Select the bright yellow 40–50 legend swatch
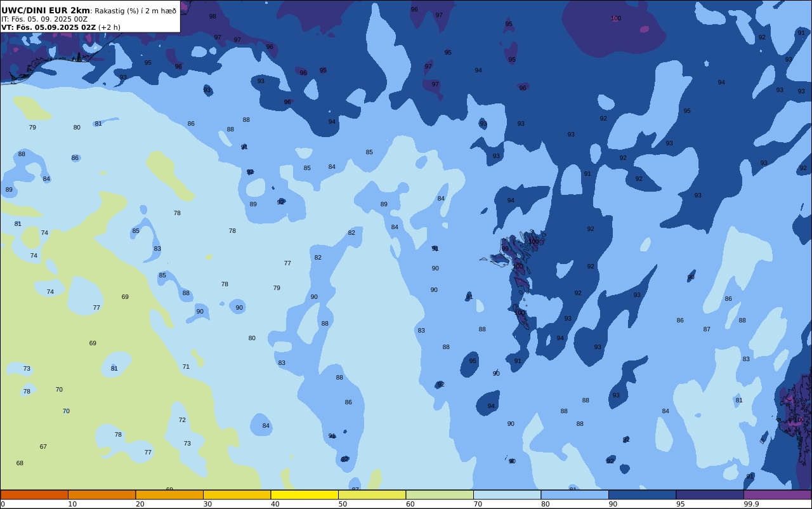The image size is (812, 509). click(304, 494)
